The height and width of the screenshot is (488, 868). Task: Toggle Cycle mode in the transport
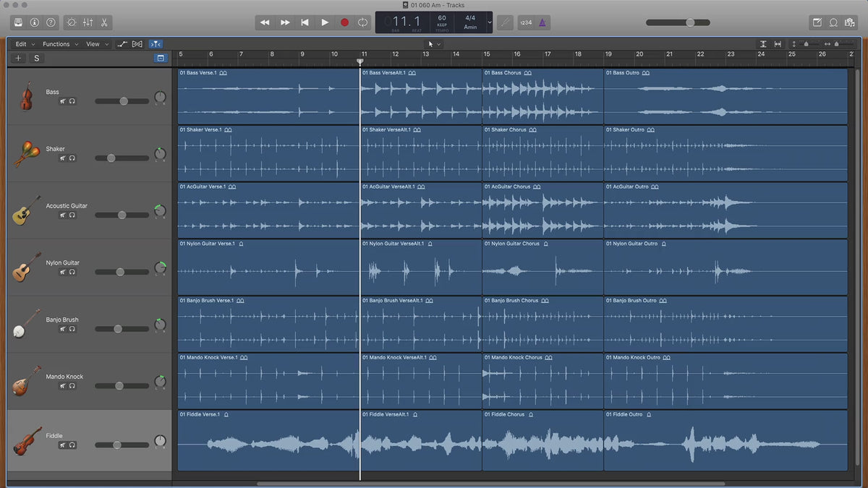click(x=362, y=22)
